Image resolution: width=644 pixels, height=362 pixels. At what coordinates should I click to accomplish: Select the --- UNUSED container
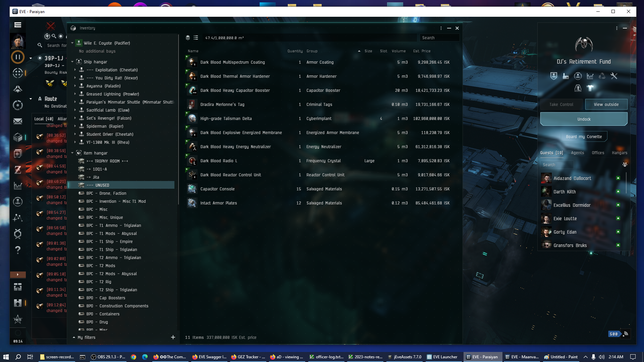(121, 185)
